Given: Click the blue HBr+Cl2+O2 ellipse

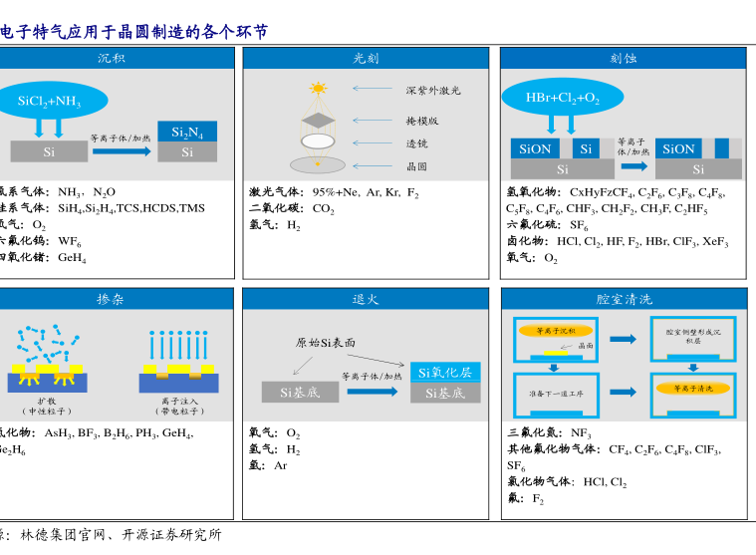Looking at the screenshot, I should coord(563,98).
